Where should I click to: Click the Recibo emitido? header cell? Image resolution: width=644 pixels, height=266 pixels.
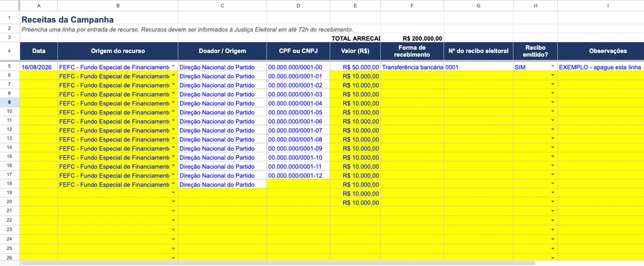535,51
